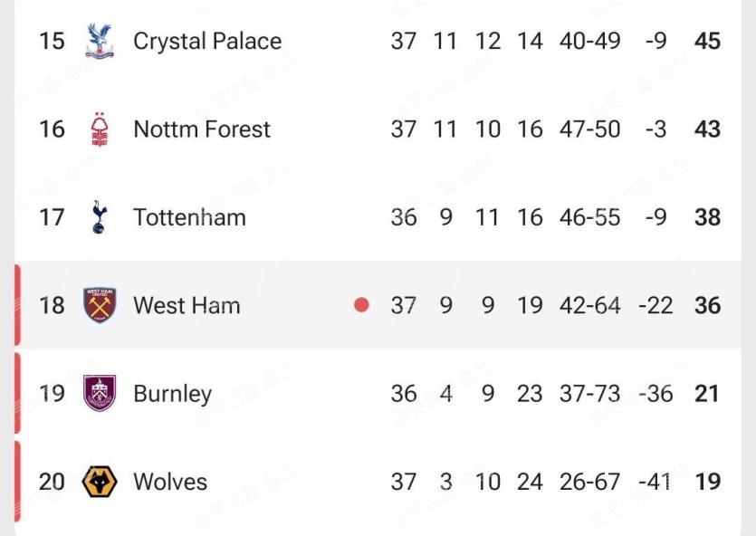The image size is (756, 536).
Task: Open the Crystal Palace team name
Action: [x=207, y=42]
